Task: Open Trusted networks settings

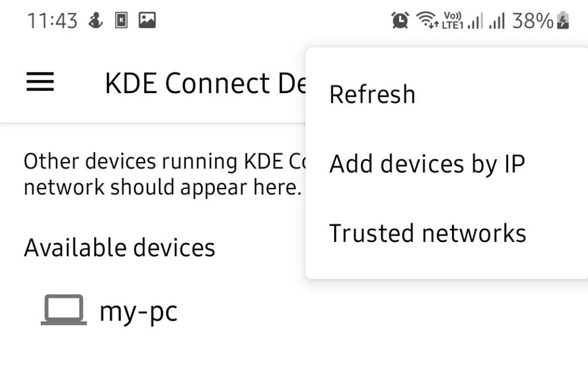Action: [428, 233]
